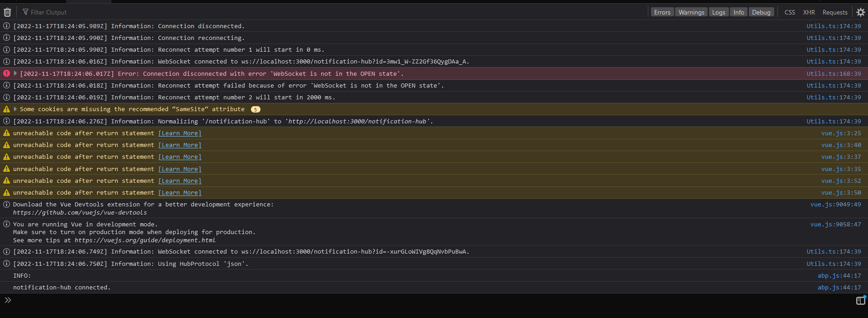Expand the connection disconnected error entry

[15, 73]
